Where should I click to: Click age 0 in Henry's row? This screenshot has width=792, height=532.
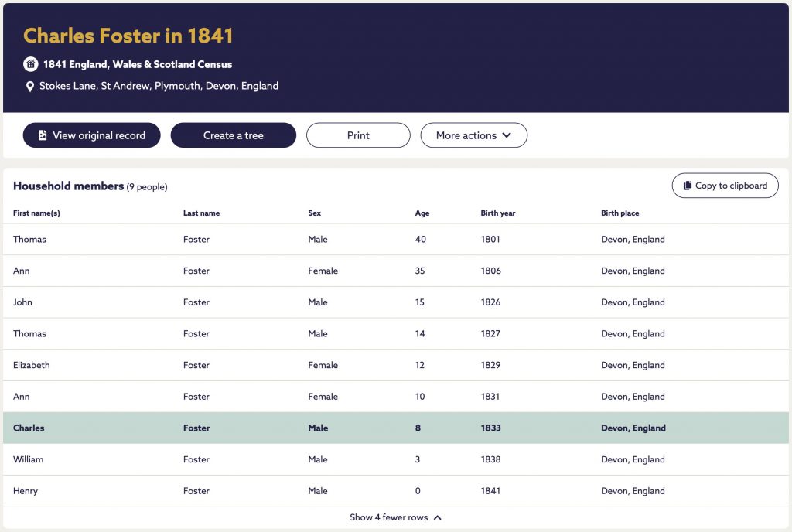coord(418,490)
